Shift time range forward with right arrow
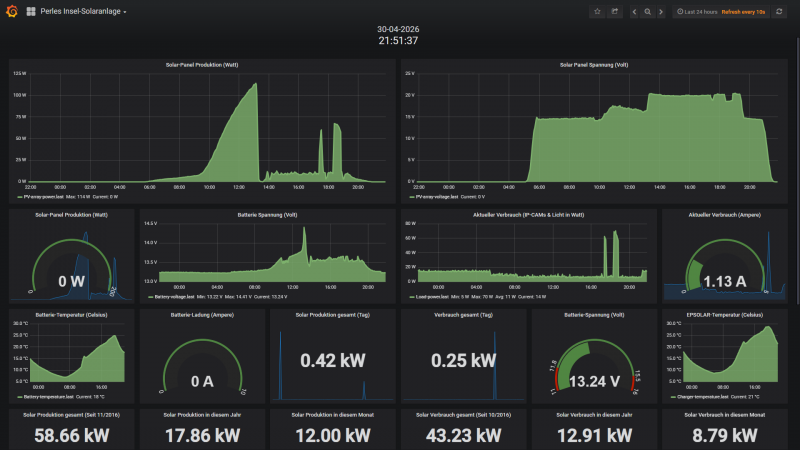The image size is (800, 450). tap(661, 12)
